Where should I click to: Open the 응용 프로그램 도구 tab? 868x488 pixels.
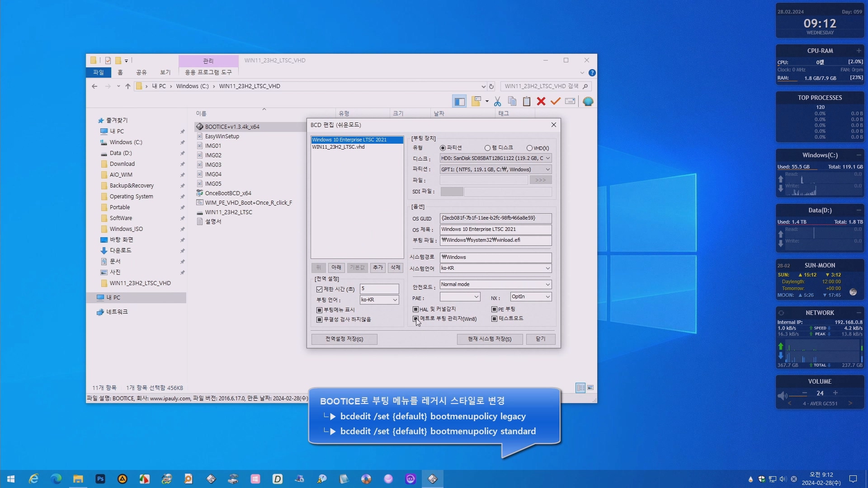pos(208,72)
